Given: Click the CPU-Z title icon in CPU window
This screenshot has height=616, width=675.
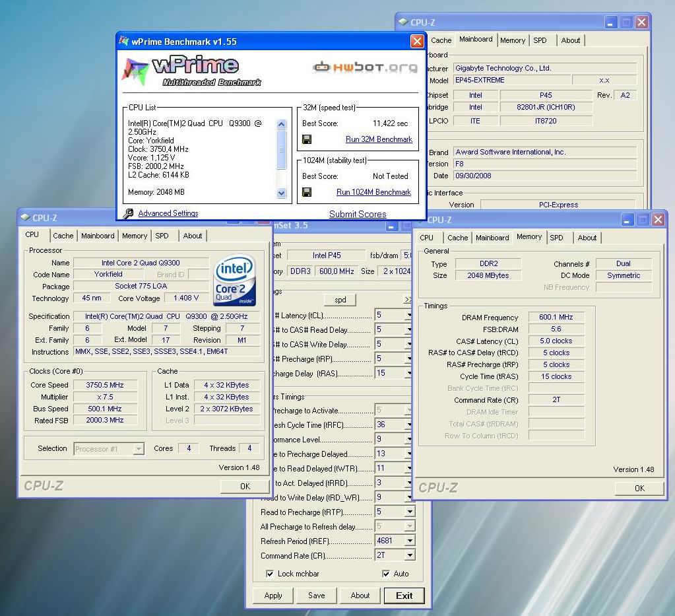Looking at the screenshot, I should click(x=25, y=217).
